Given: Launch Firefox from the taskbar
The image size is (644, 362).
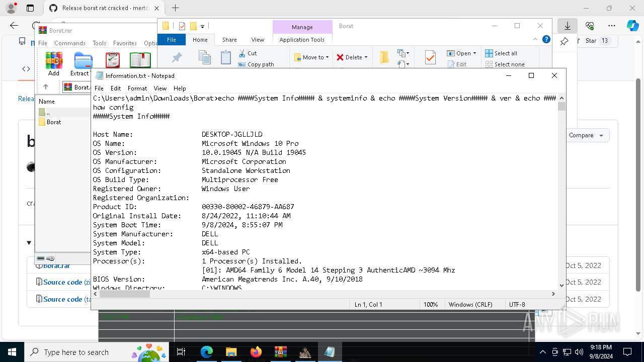Looking at the screenshot, I should point(256,352).
